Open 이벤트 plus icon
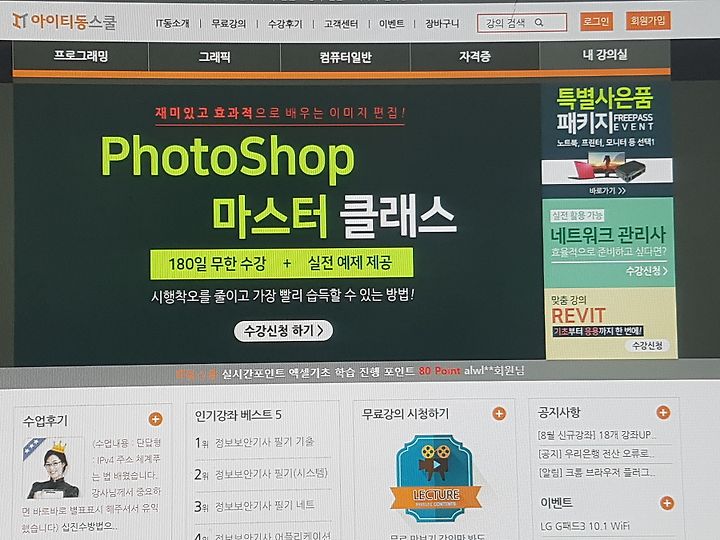The width and height of the screenshot is (720, 540). point(667,503)
